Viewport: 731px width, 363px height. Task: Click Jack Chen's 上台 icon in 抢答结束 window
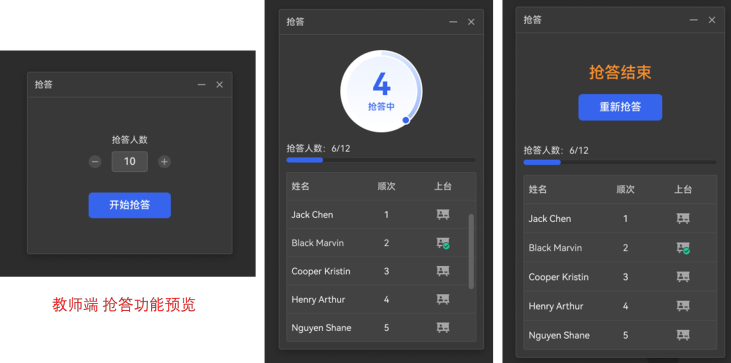click(683, 219)
